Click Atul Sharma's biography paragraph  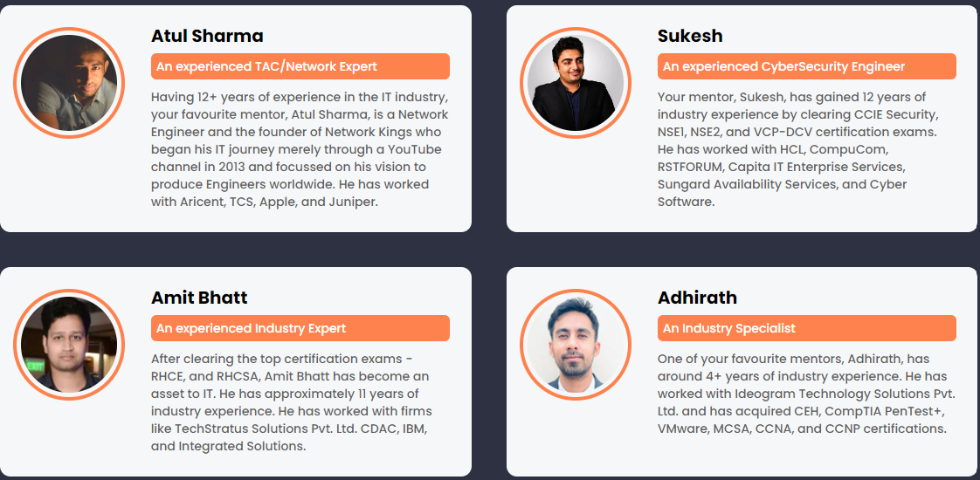coord(300,150)
